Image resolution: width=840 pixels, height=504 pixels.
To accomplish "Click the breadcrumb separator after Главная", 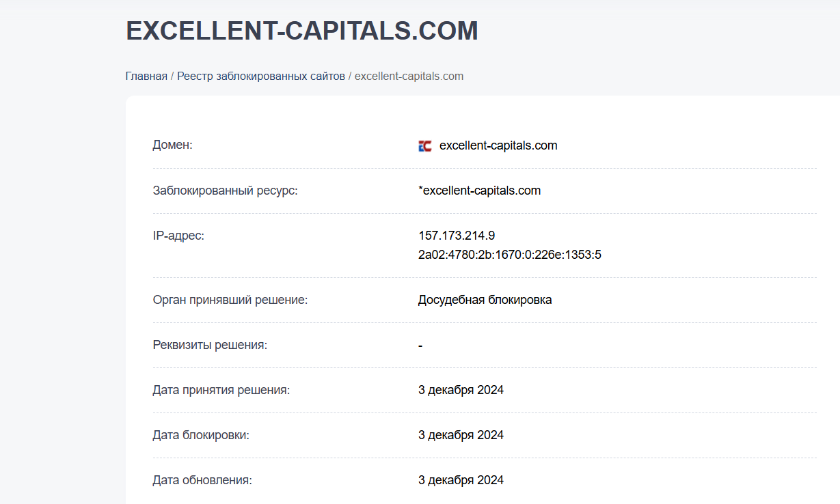I will tap(172, 76).
